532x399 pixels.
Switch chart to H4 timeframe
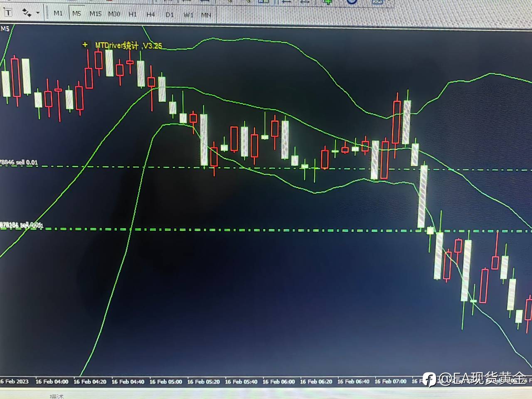pos(150,14)
